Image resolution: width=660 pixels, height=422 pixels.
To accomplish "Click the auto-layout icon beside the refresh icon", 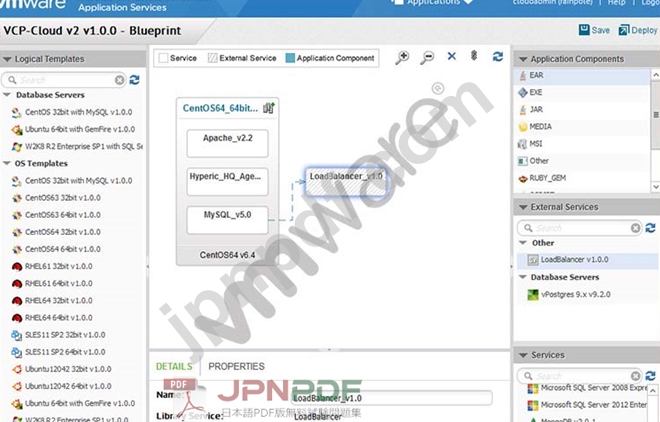I will click(474, 56).
